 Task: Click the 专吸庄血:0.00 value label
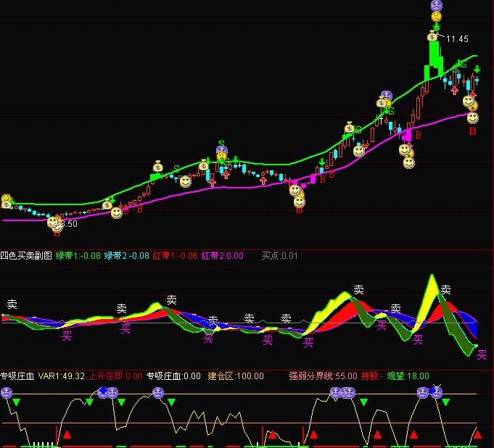[x=173, y=376]
